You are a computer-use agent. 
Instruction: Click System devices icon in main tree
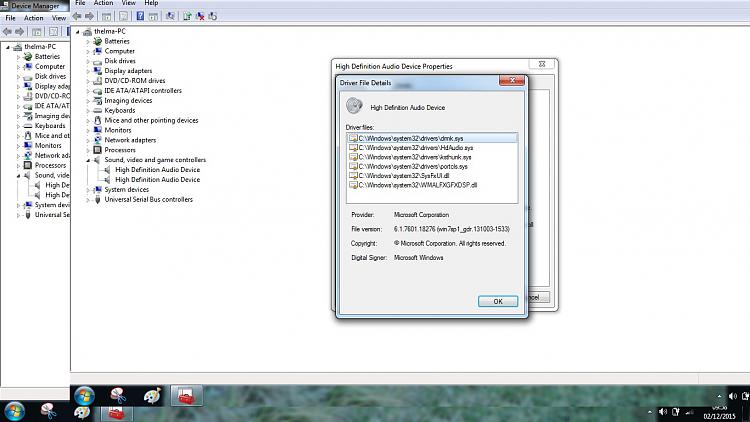98,189
